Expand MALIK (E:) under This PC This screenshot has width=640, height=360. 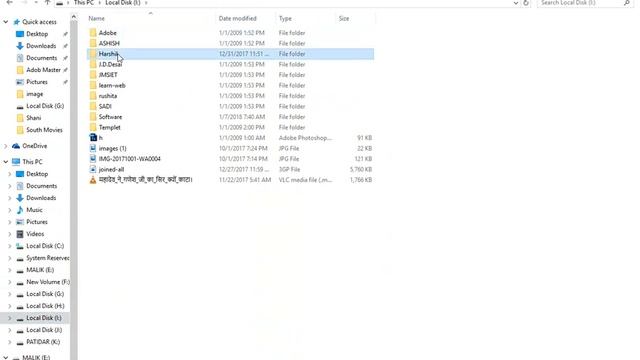pos(10,270)
